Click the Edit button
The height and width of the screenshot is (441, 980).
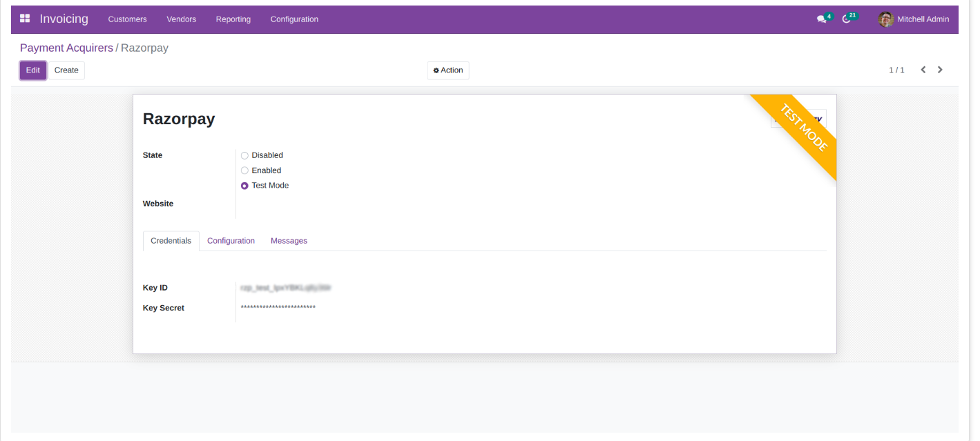[x=33, y=70]
